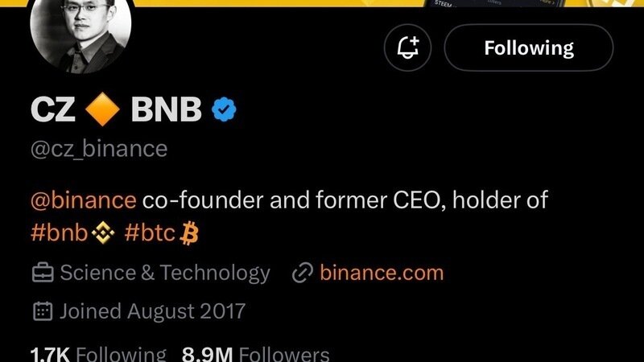Image resolution: width=644 pixels, height=362 pixels.
Task: Click the @cz_binance handle
Action: (99, 150)
